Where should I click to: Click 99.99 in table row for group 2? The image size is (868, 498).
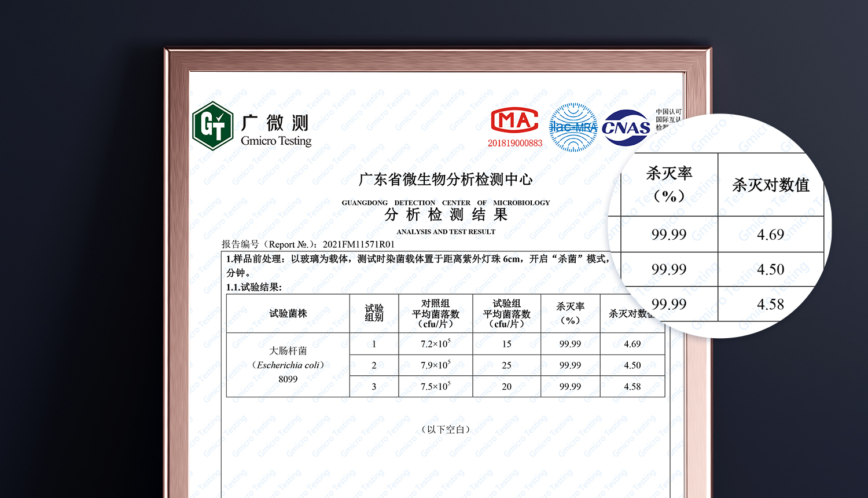tap(570, 365)
